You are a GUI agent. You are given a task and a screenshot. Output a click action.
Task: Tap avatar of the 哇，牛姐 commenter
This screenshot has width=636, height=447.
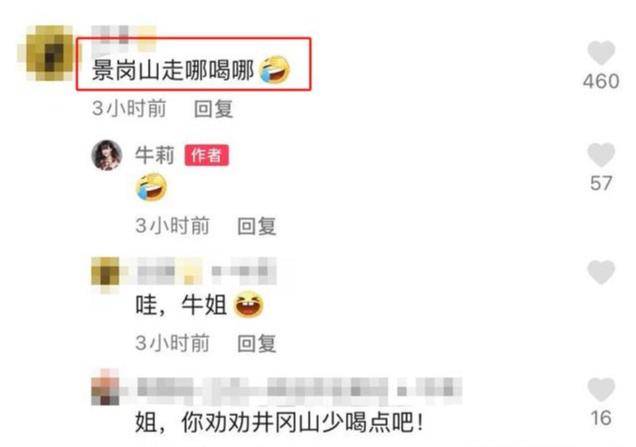(105, 273)
